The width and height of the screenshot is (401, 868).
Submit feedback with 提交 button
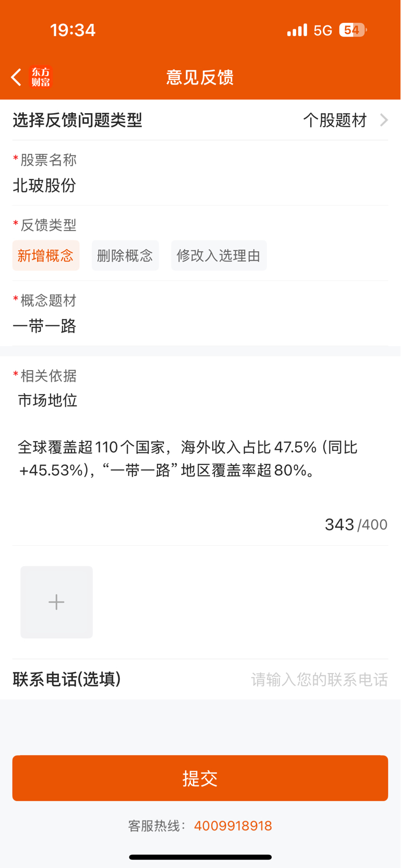point(200,778)
